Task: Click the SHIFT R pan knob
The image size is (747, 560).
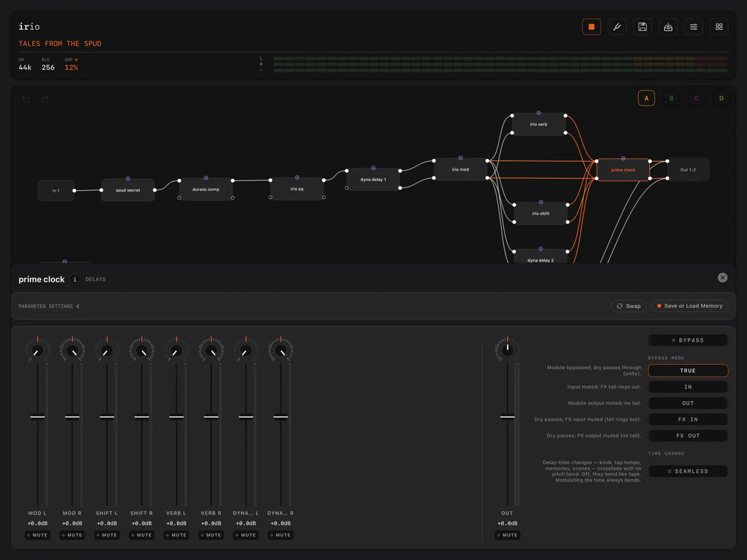Action: point(142,350)
